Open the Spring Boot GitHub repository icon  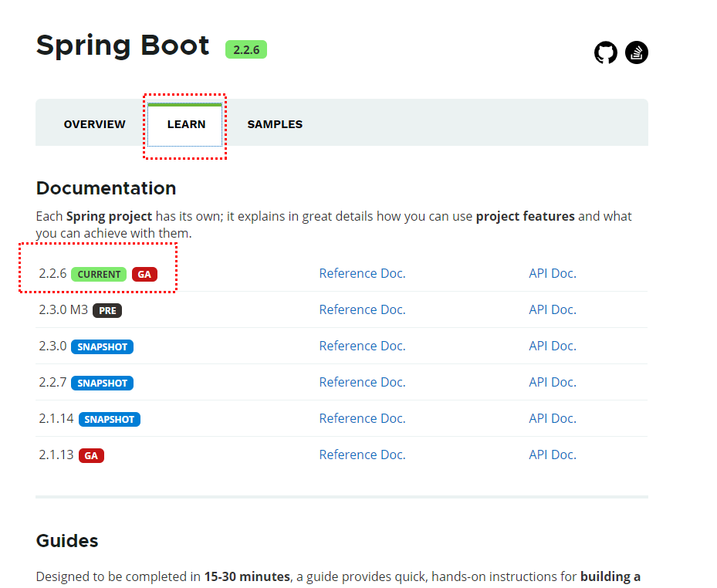click(x=605, y=52)
